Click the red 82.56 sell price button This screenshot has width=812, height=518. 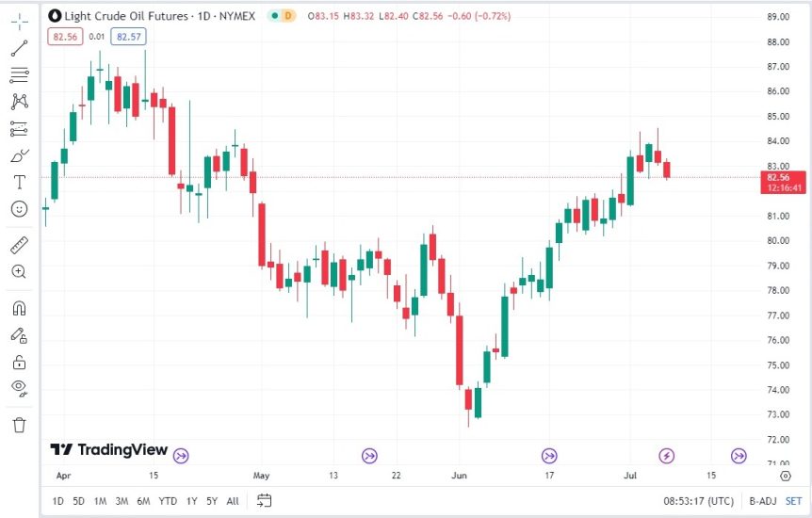click(x=64, y=36)
